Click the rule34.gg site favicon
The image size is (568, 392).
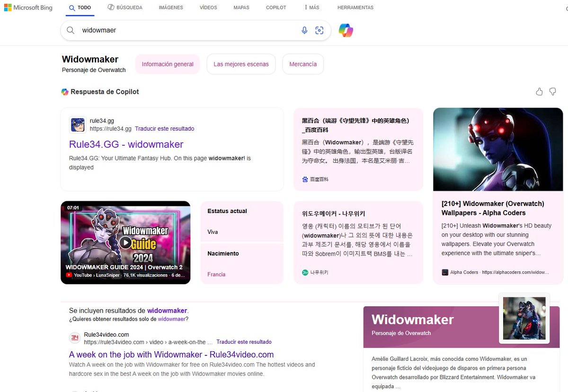coord(78,125)
